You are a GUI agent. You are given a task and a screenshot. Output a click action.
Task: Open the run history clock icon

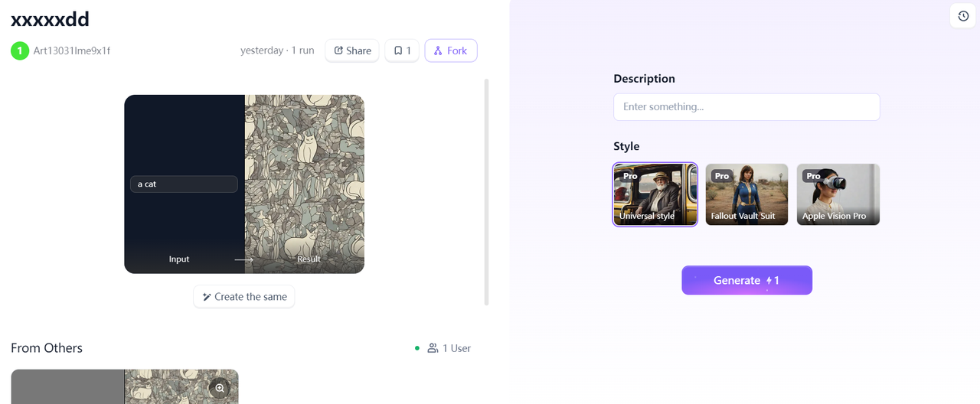pos(963,16)
